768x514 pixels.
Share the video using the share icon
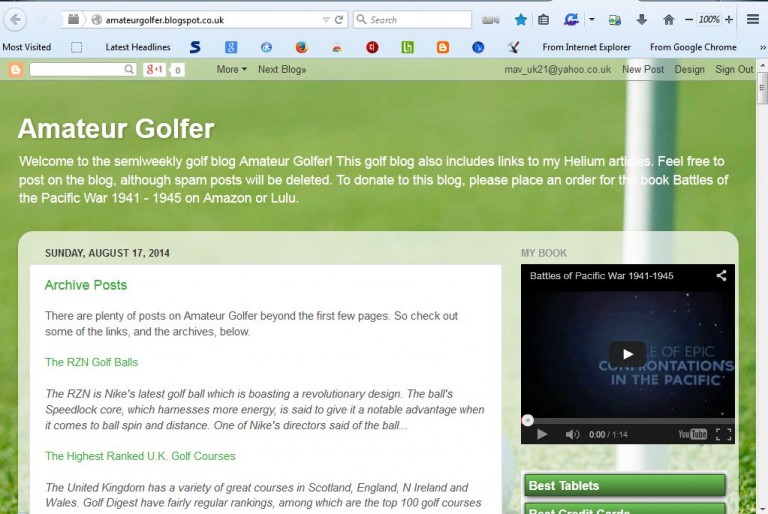click(721, 275)
